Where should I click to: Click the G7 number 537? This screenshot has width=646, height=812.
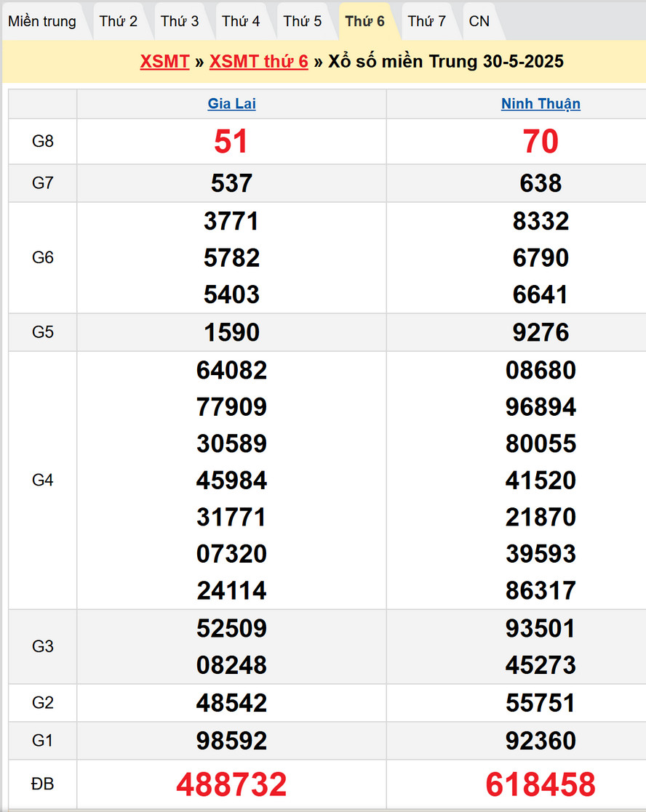click(231, 183)
